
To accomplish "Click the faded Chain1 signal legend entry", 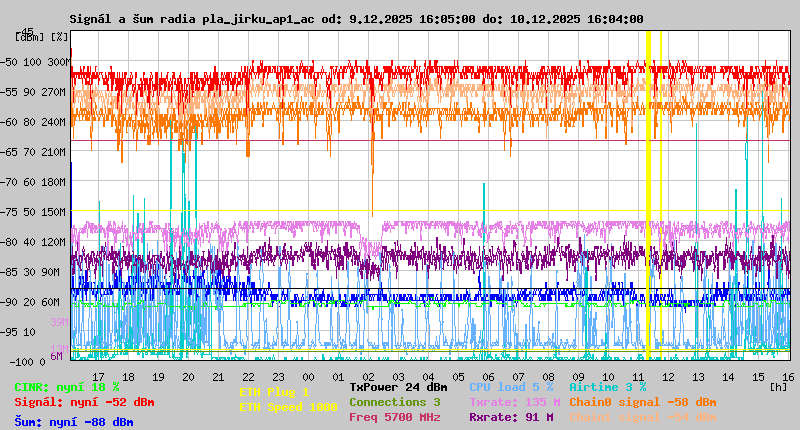I will pyautogui.click(x=642, y=417).
